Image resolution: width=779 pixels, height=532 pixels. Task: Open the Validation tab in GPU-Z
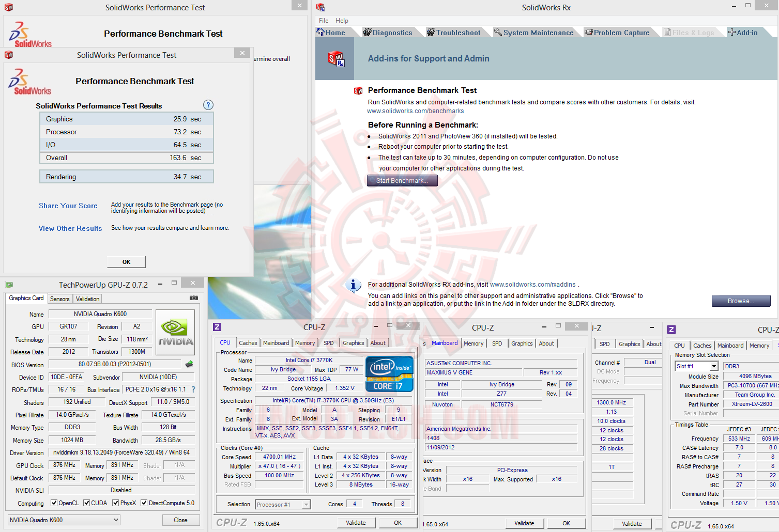pos(87,299)
